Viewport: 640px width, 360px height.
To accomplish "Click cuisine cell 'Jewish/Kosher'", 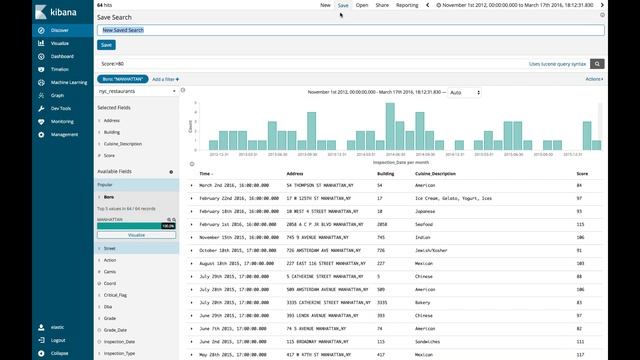I will 431,251.
